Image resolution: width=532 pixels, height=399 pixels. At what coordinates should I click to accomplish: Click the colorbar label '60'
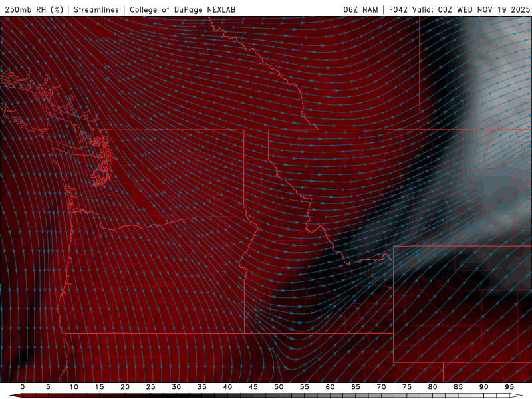(x=330, y=387)
